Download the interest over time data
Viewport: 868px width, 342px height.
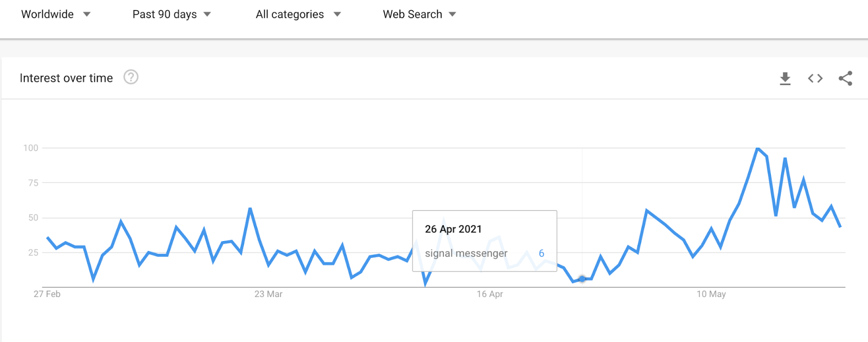tap(785, 79)
